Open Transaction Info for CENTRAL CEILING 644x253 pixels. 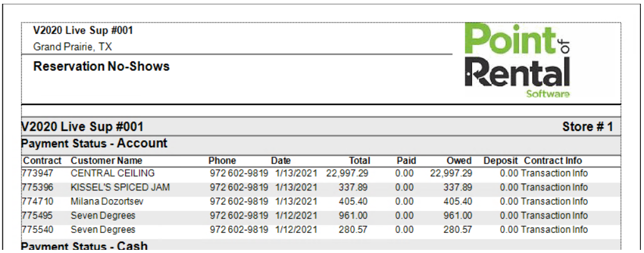tap(554, 173)
